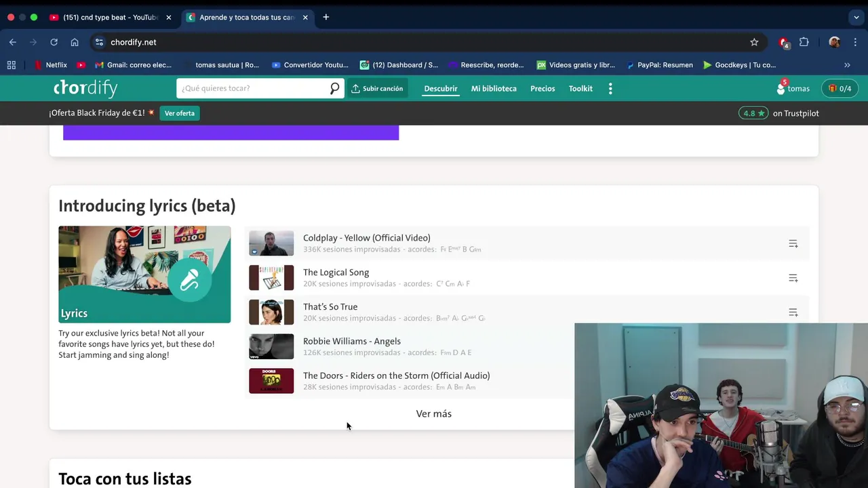Open the Precios page
The width and height of the screenshot is (868, 488).
[x=542, y=89]
